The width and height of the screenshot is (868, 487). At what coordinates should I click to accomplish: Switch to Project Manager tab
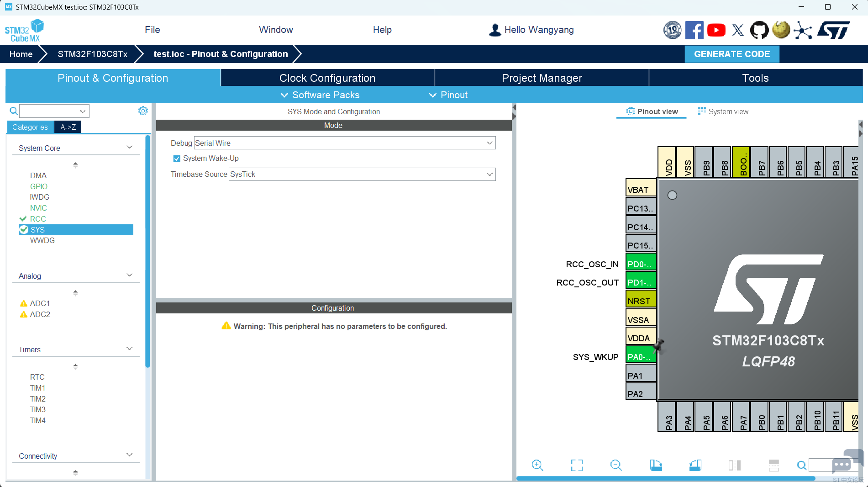click(x=542, y=78)
